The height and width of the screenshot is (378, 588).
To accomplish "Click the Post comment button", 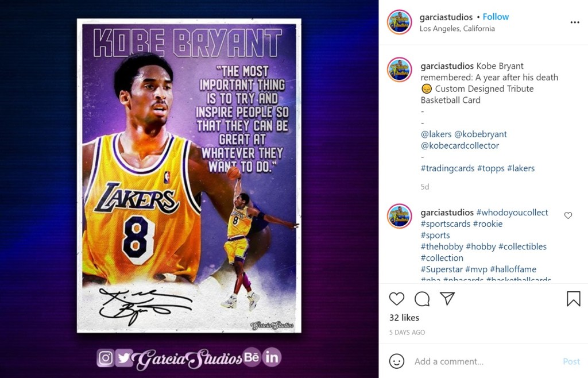I will pos(571,361).
